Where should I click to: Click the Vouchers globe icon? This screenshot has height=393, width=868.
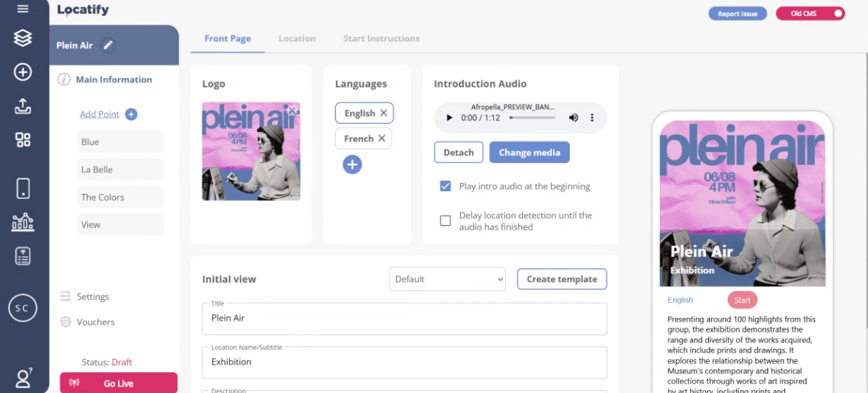tap(66, 322)
